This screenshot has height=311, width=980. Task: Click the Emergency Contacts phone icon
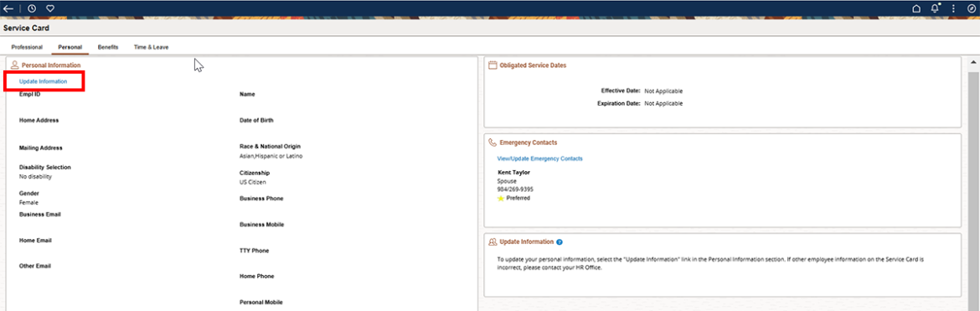click(x=493, y=143)
